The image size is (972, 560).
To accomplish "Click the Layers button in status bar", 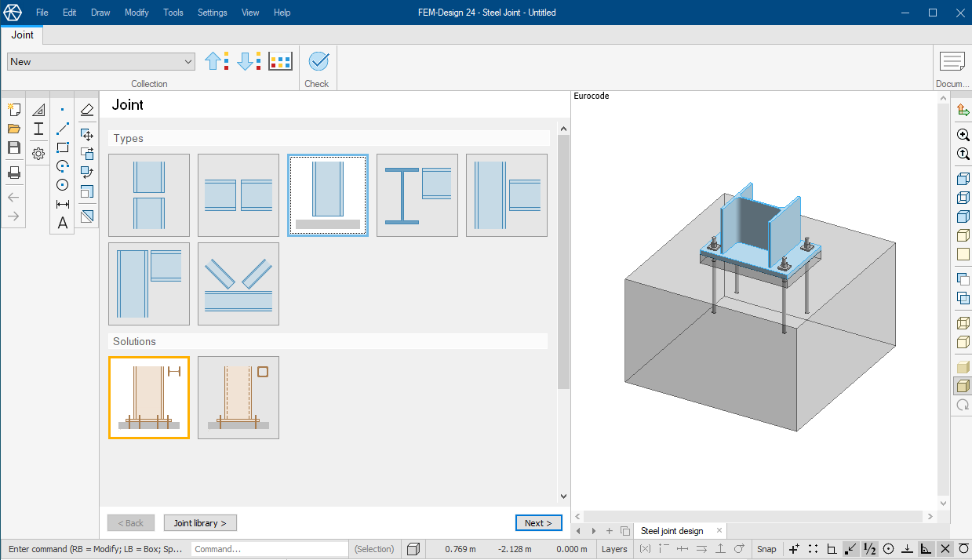I will 614,549.
